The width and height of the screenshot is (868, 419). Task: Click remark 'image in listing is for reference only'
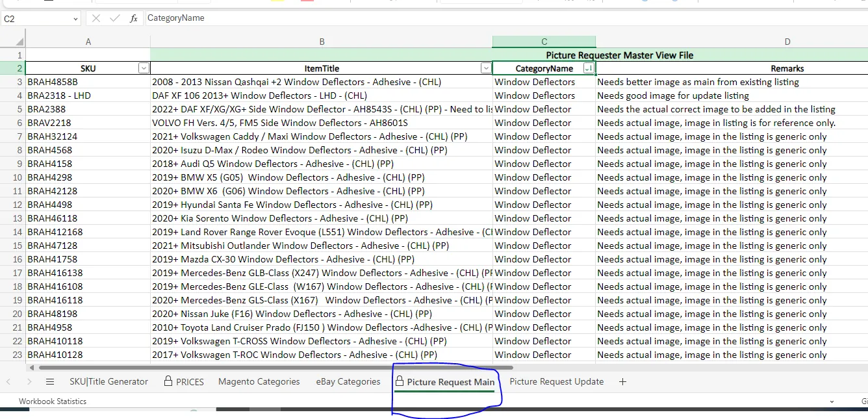716,123
